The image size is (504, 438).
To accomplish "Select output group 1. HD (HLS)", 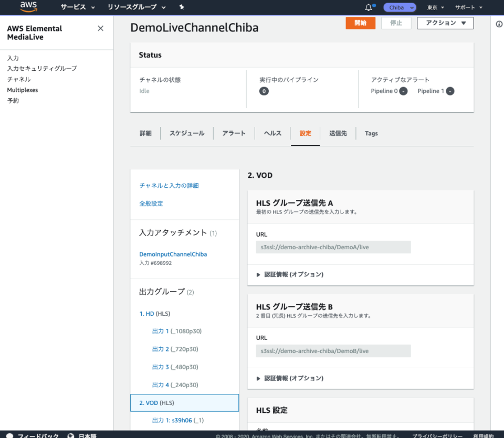I will (x=154, y=314).
